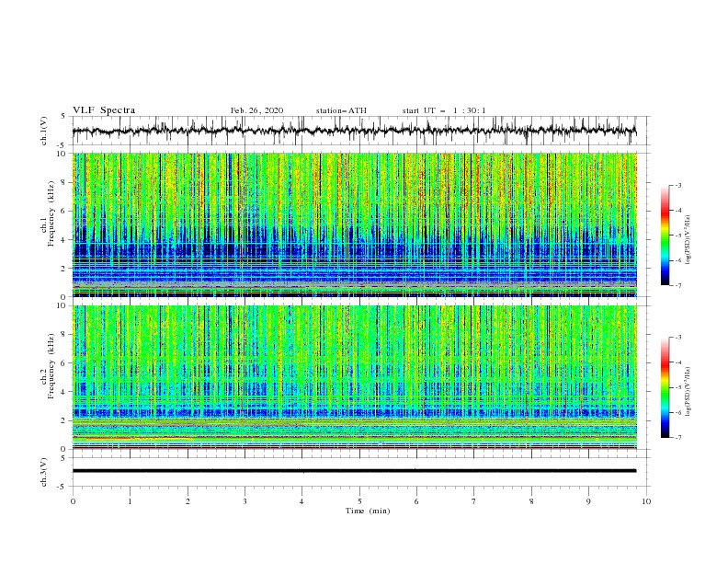
Task: Click the ch.3(V) flat black trace
Action: 354,471
